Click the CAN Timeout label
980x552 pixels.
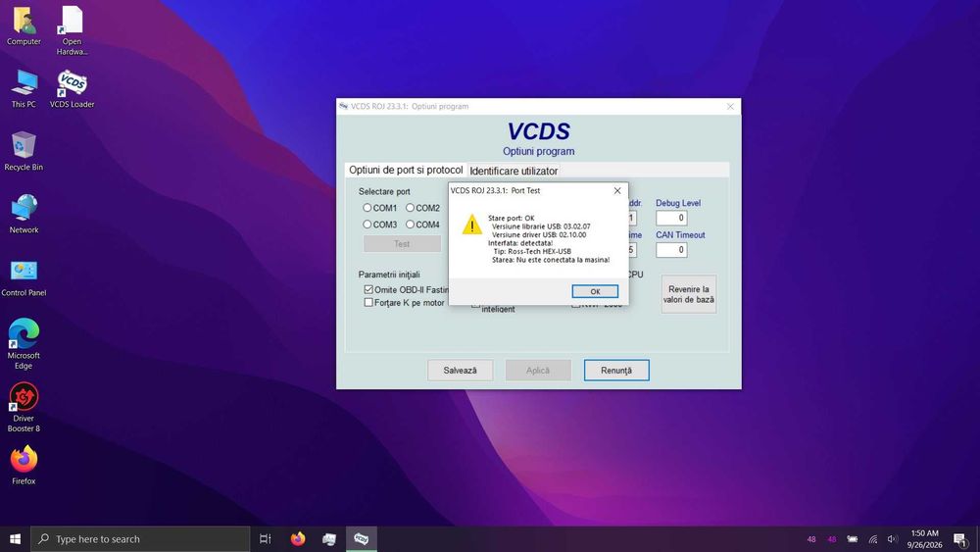coord(680,235)
